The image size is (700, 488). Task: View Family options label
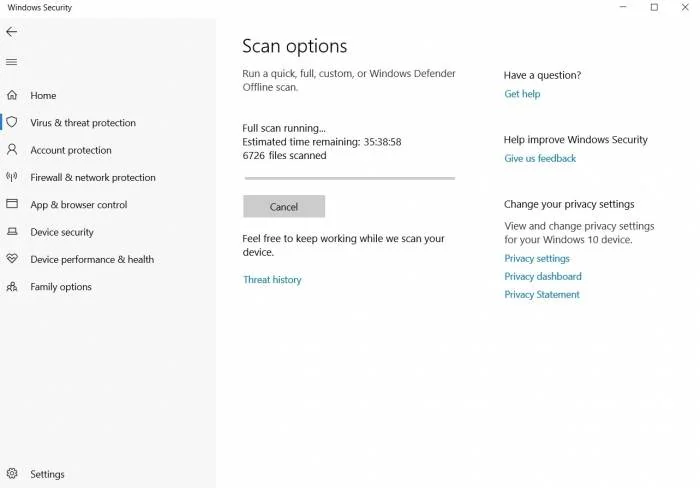[x=61, y=287]
